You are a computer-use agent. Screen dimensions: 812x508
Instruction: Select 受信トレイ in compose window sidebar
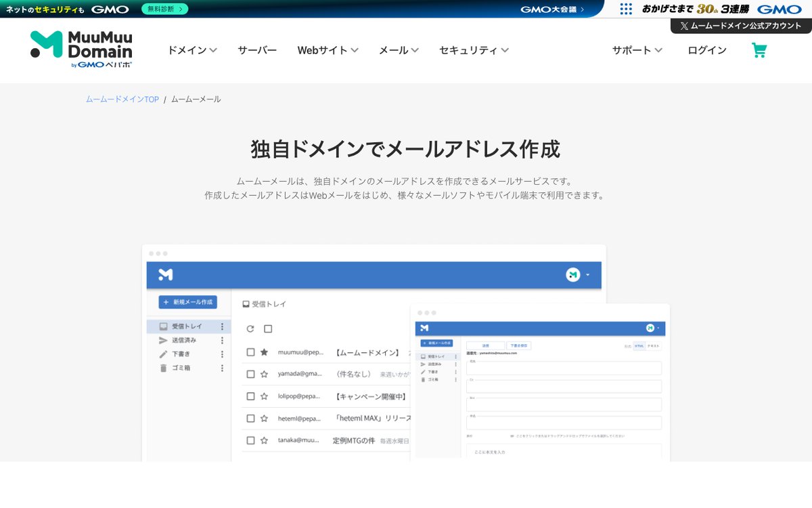point(438,356)
